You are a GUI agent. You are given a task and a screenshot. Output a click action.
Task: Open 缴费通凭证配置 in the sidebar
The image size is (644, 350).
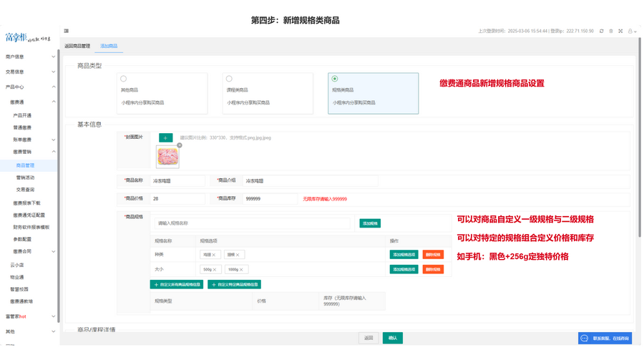[x=29, y=215]
